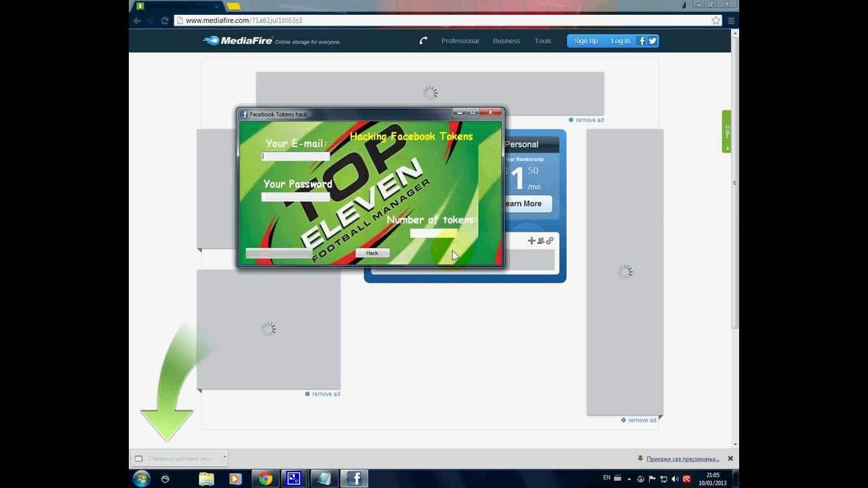868x488 pixels.
Task: Click the green Help side tab
Action: click(726, 131)
